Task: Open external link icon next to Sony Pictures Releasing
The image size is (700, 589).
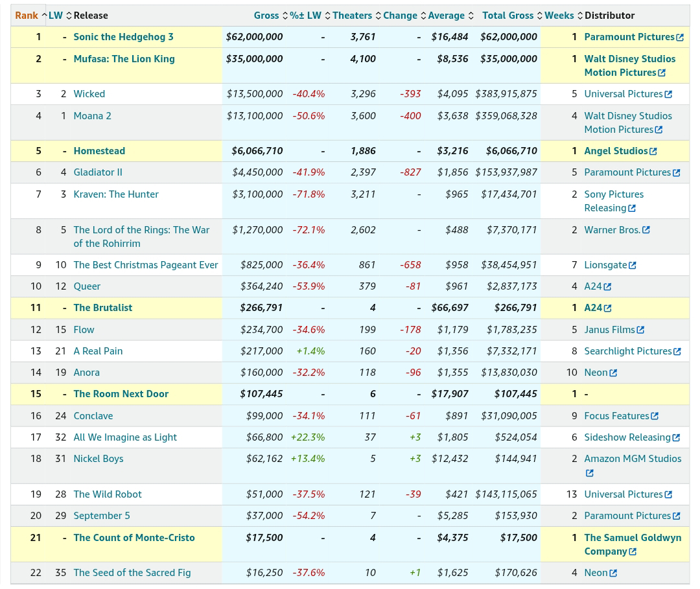Action: [632, 209]
